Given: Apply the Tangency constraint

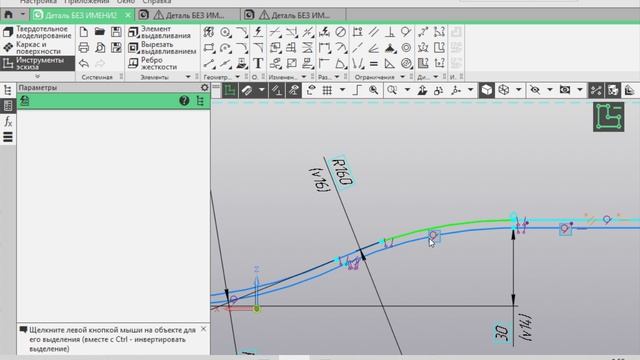Looking at the screenshot, I should [x=406, y=32].
